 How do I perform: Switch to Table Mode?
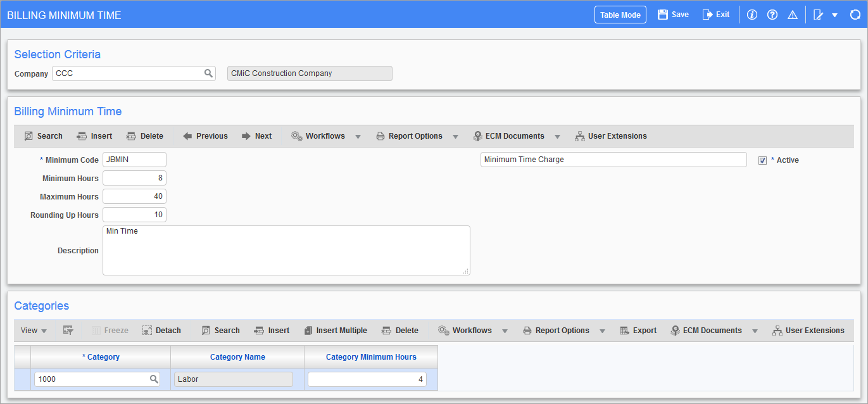point(620,14)
